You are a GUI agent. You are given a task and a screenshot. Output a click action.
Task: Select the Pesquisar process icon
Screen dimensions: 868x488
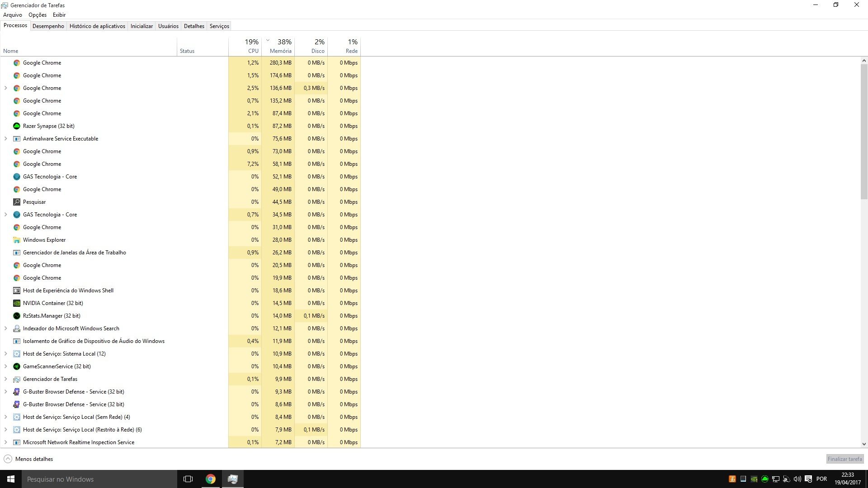click(x=17, y=202)
